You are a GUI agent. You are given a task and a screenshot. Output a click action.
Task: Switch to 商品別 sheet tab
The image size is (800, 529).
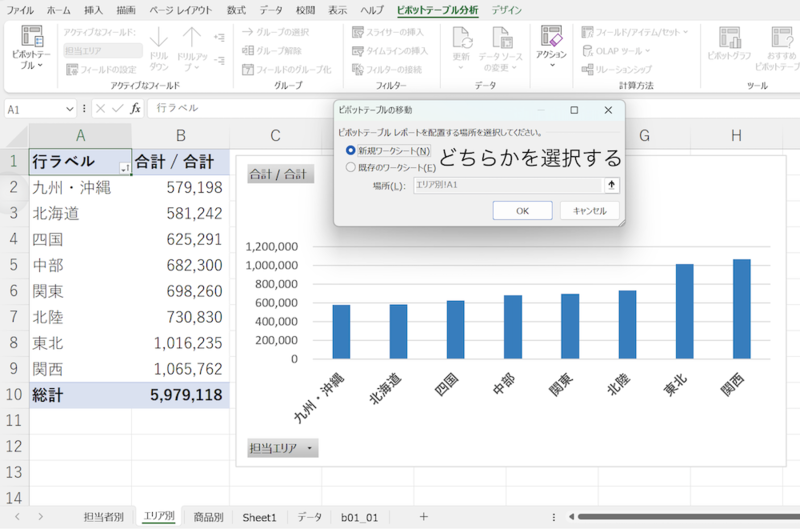click(208, 517)
